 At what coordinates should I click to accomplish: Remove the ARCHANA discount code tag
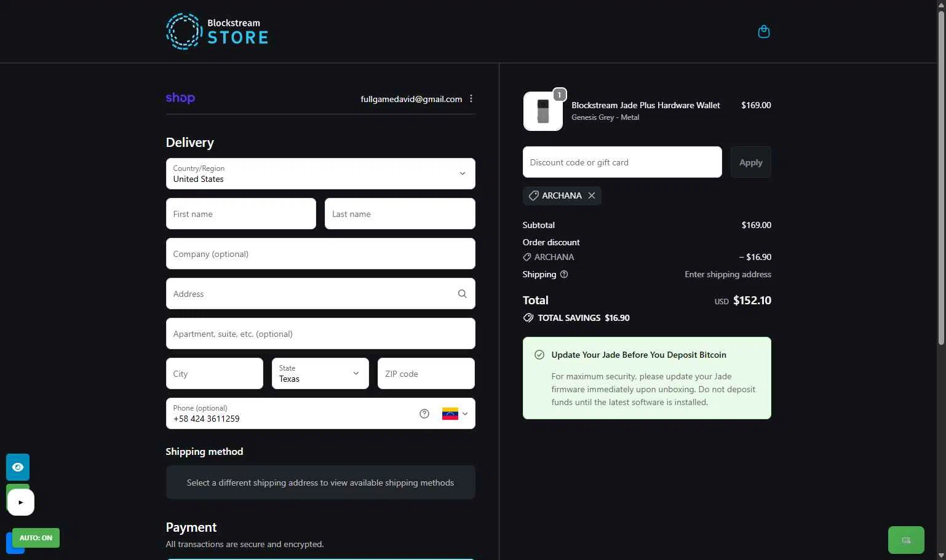(x=592, y=195)
